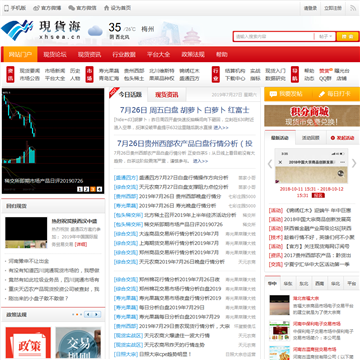Open the 帮助 nav item in red bar
The width and height of the screenshot is (360, 360).
[222, 54]
